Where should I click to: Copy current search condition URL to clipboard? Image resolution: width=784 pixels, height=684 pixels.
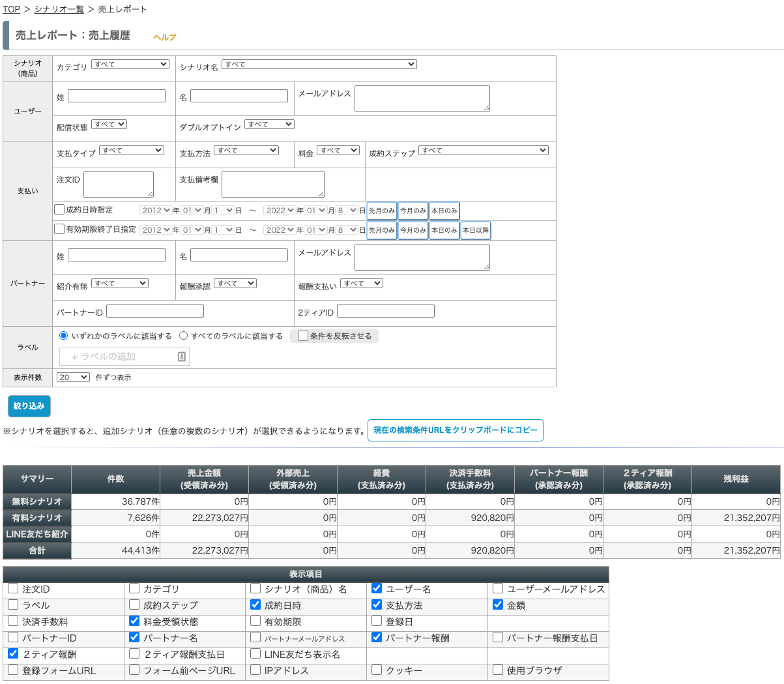click(x=455, y=430)
